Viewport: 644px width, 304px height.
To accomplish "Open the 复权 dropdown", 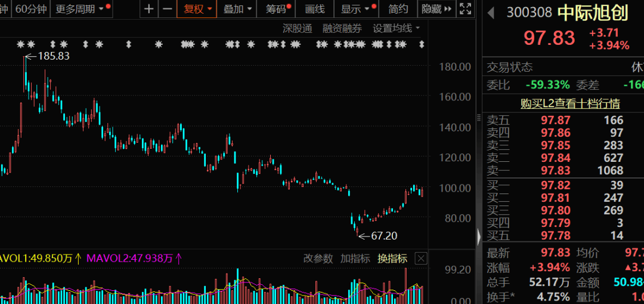I will tap(197, 8).
